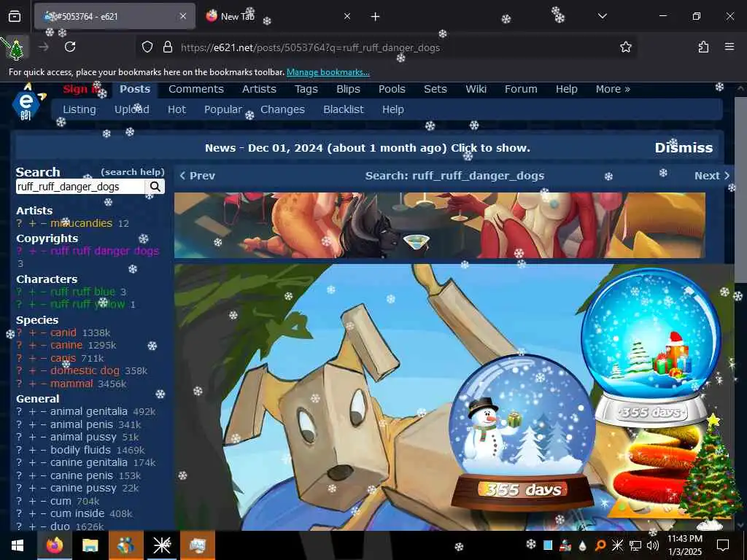Open the duo general tag
The image size is (747, 560).
[60, 526]
